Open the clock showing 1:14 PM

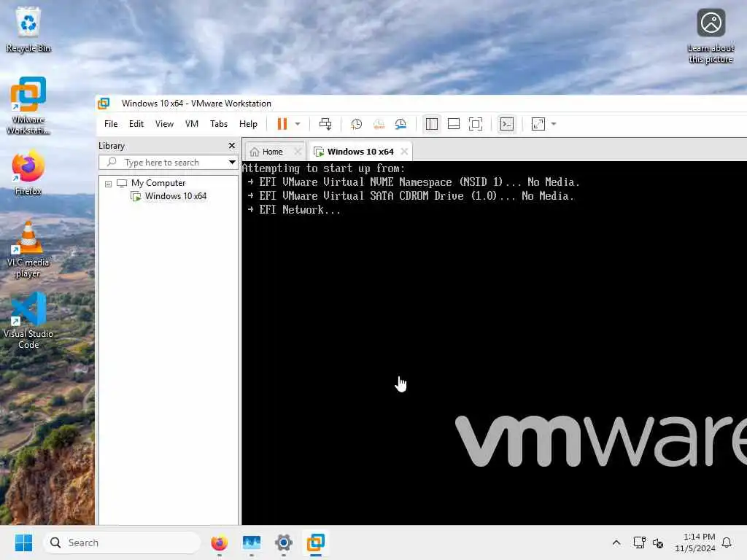694,542
